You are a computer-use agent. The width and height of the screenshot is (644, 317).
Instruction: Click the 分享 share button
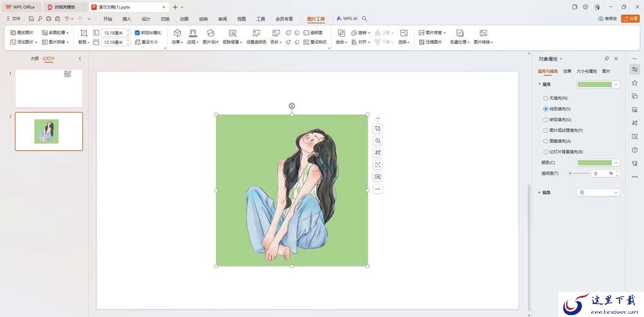coord(630,19)
